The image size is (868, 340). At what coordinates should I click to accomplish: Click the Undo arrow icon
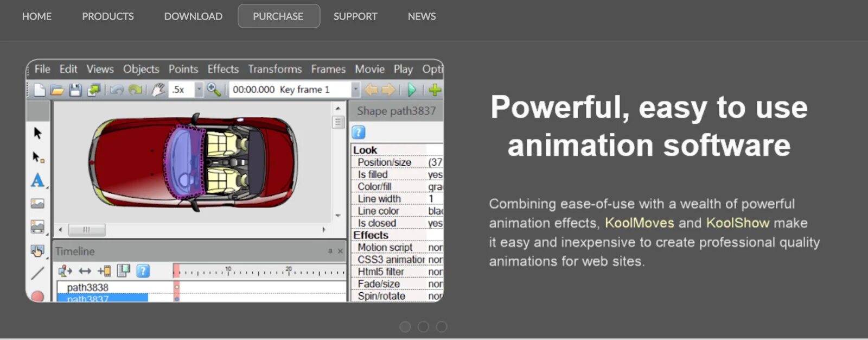coord(117,90)
